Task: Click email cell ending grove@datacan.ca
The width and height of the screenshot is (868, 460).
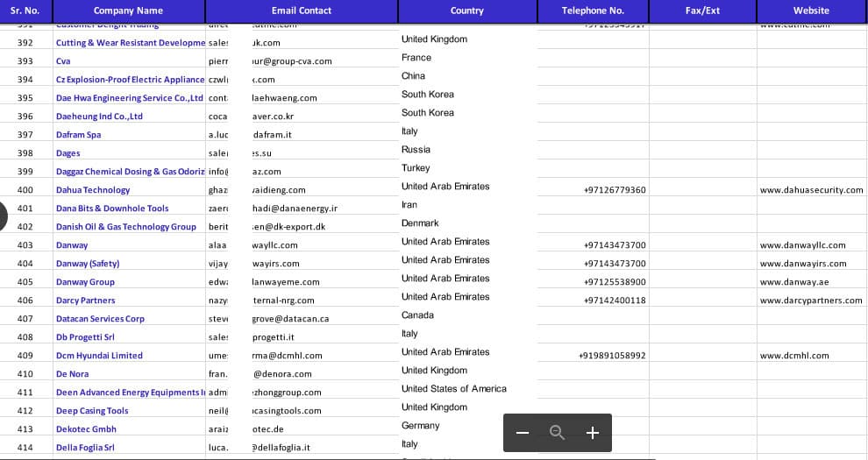Action: (290, 319)
